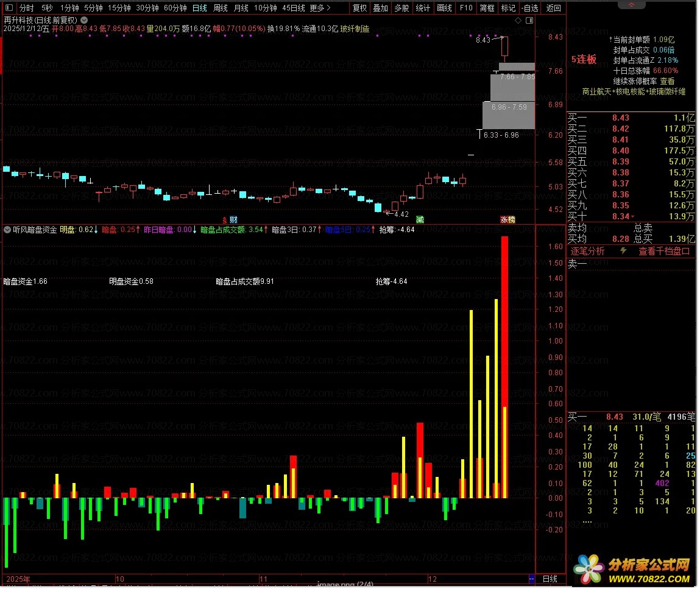Click the 5连板 label
The height and width of the screenshot is (589, 700).
tap(584, 59)
